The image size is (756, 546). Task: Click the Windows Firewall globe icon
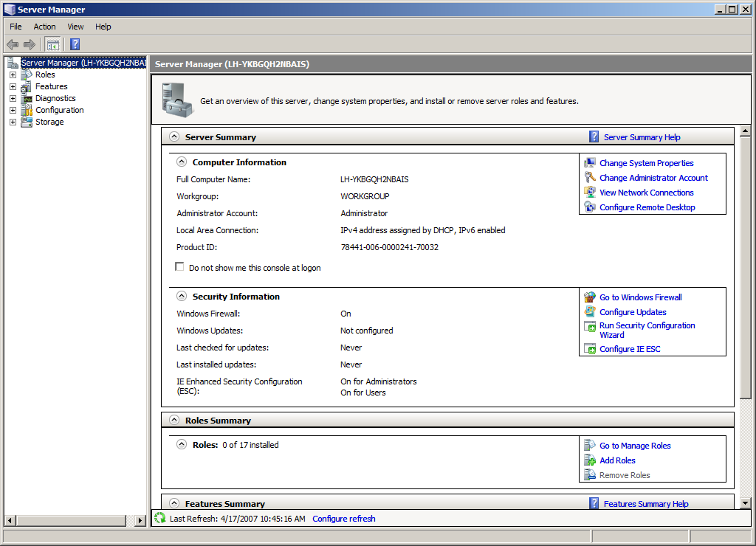[590, 297]
